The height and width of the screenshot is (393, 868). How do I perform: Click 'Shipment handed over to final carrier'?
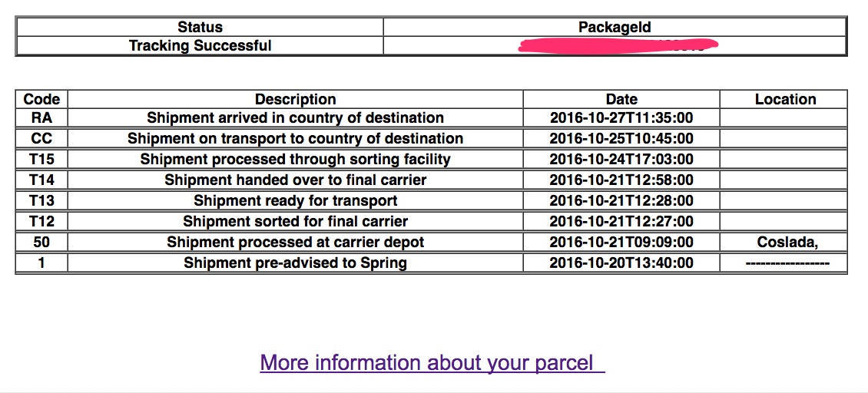(295, 180)
